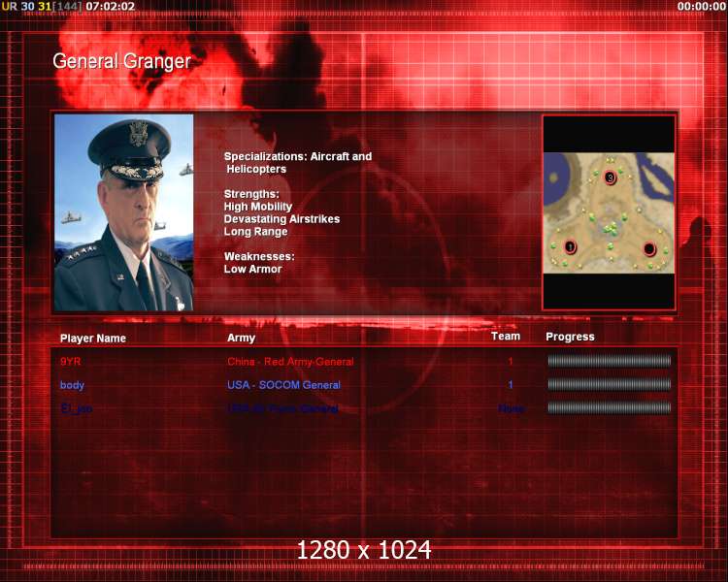Viewport: 728px width, 582px height.
Task: Click the Army column header
Action: pyautogui.click(x=241, y=338)
